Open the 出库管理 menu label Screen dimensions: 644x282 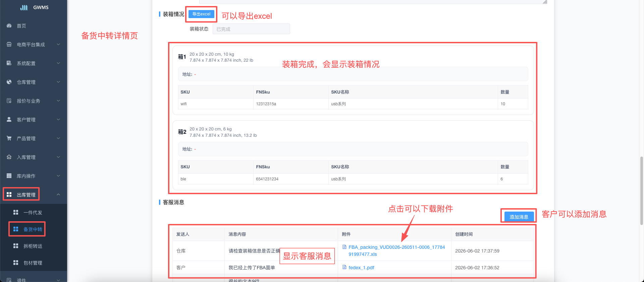[26, 195]
